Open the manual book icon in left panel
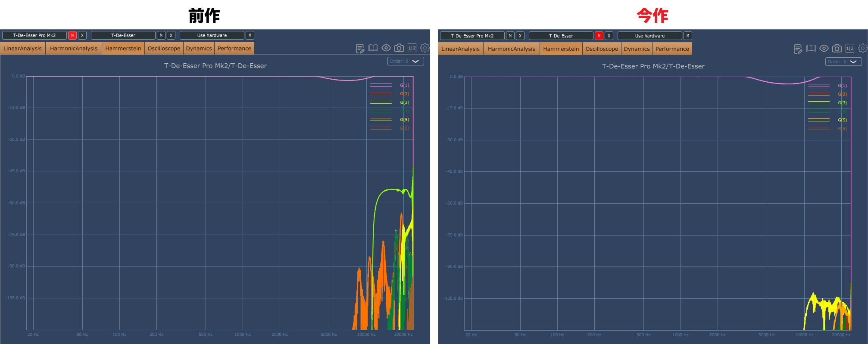The width and height of the screenshot is (868, 344). click(373, 48)
